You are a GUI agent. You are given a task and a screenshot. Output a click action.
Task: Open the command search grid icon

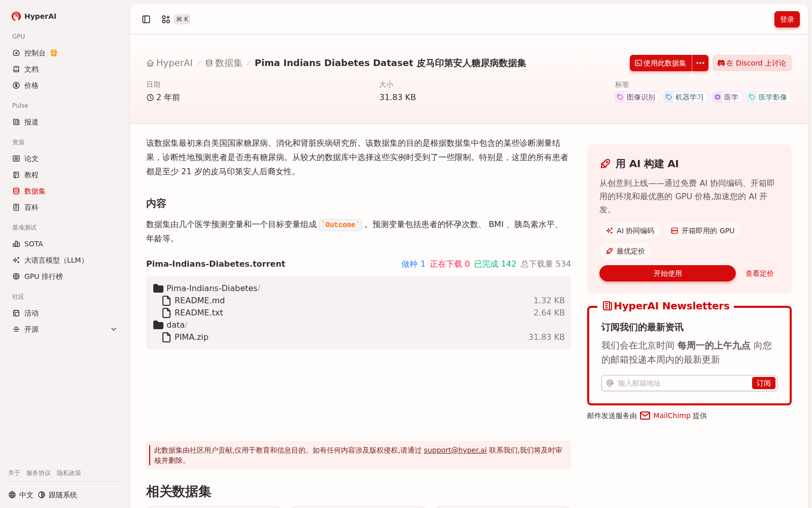click(x=166, y=19)
